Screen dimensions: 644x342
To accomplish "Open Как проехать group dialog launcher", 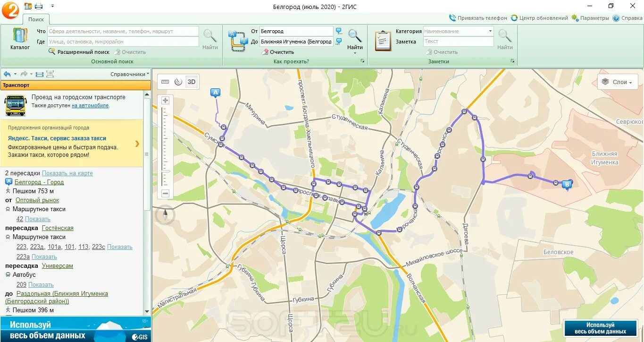I will pos(363,61).
